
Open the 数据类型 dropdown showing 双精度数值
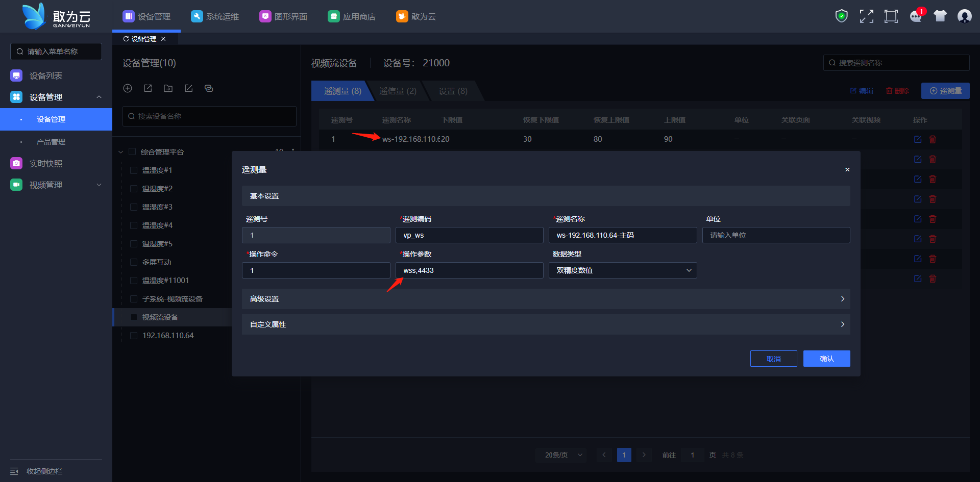point(622,270)
